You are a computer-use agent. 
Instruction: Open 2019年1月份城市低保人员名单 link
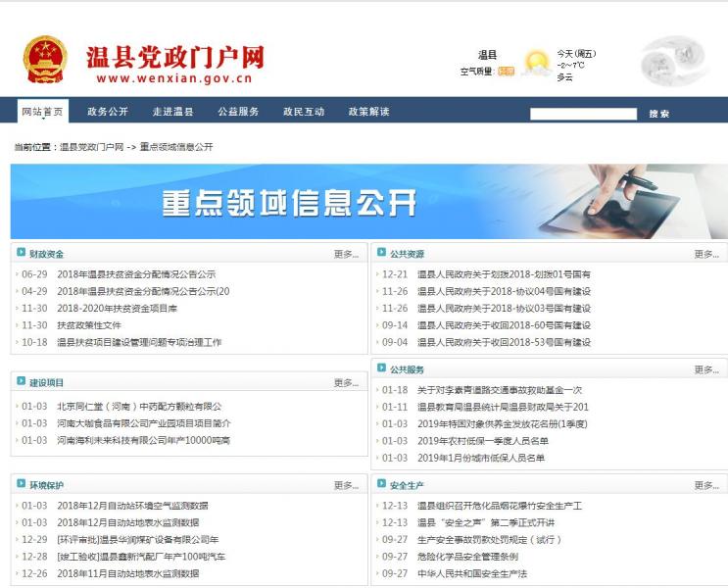481,458
